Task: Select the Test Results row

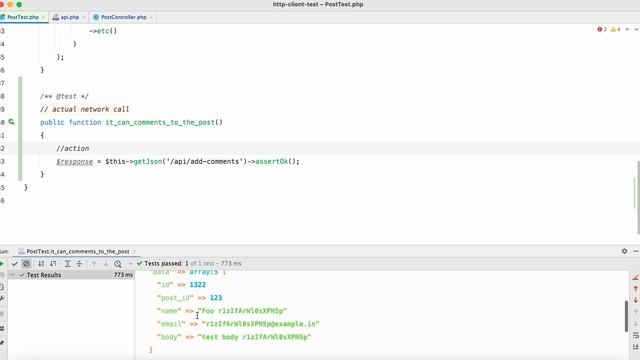Action: click(x=71, y=275)
